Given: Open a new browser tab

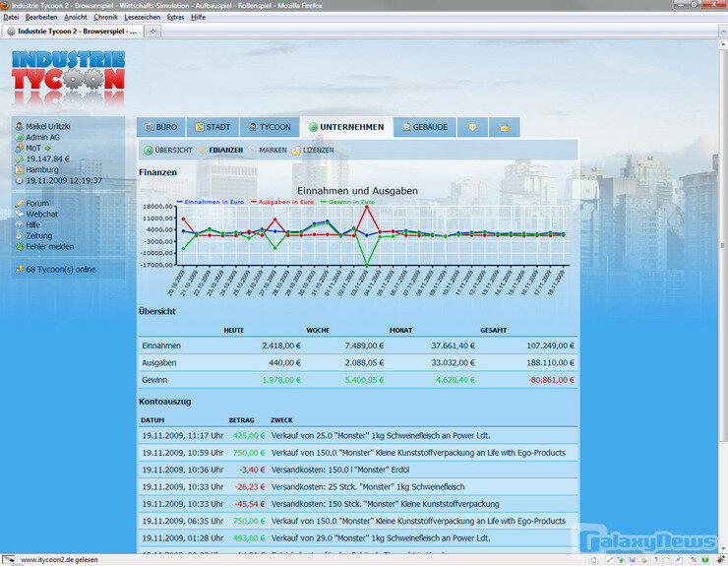Looking at the screenshot, I should point(152,31).
